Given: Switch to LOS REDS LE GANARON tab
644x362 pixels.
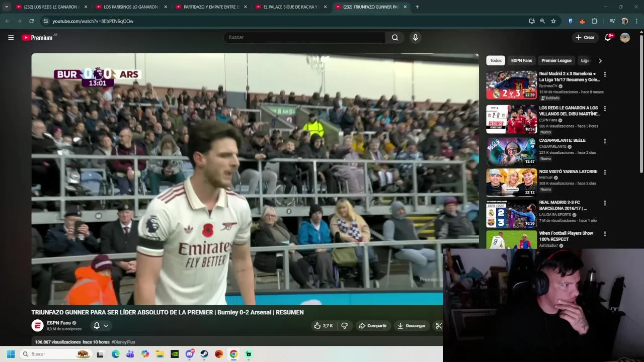Looking at the screenshot, I should tap(51, 7).
